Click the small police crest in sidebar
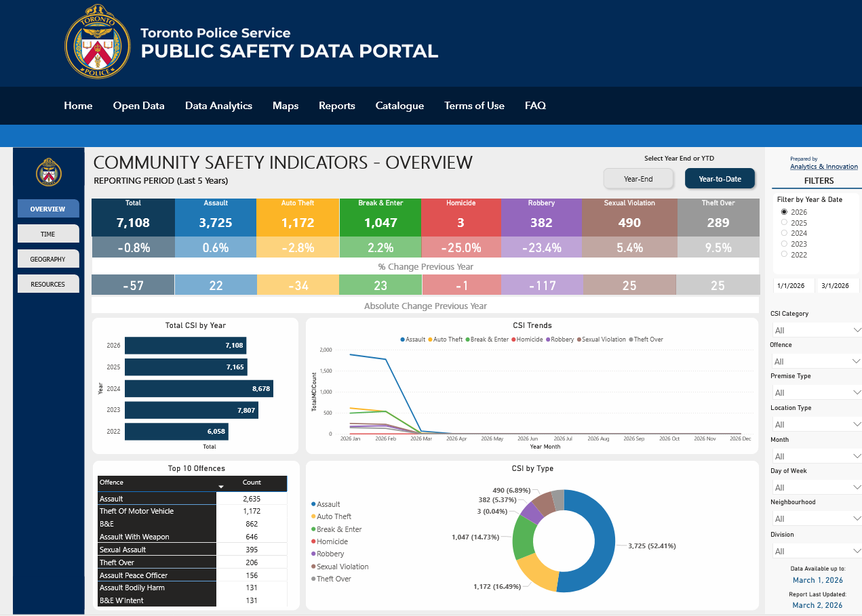This screenshot has height=616, width=862. coord(48,172)
